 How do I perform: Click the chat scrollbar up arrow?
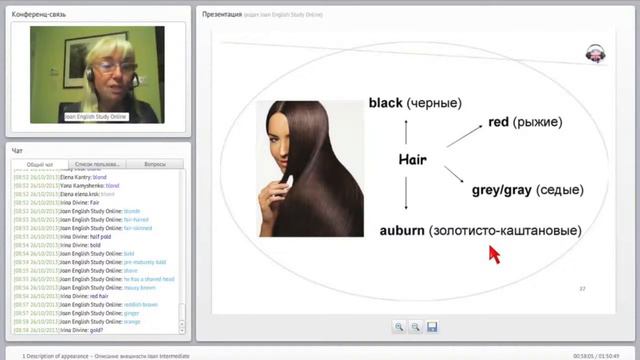click(182, 324)
